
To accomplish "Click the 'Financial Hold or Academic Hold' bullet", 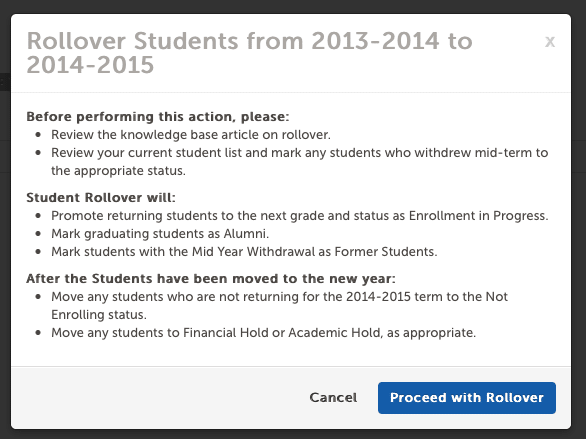I will 263,333.
